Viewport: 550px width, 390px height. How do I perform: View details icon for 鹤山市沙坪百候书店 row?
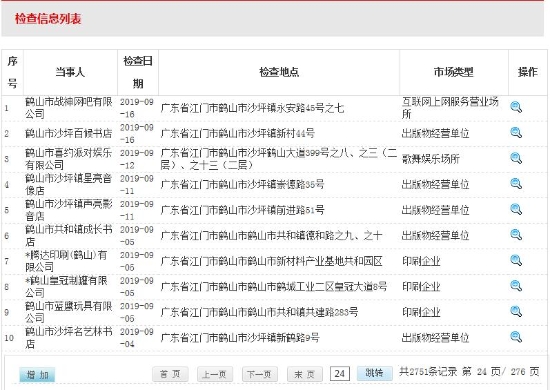(x=516, y=133)
